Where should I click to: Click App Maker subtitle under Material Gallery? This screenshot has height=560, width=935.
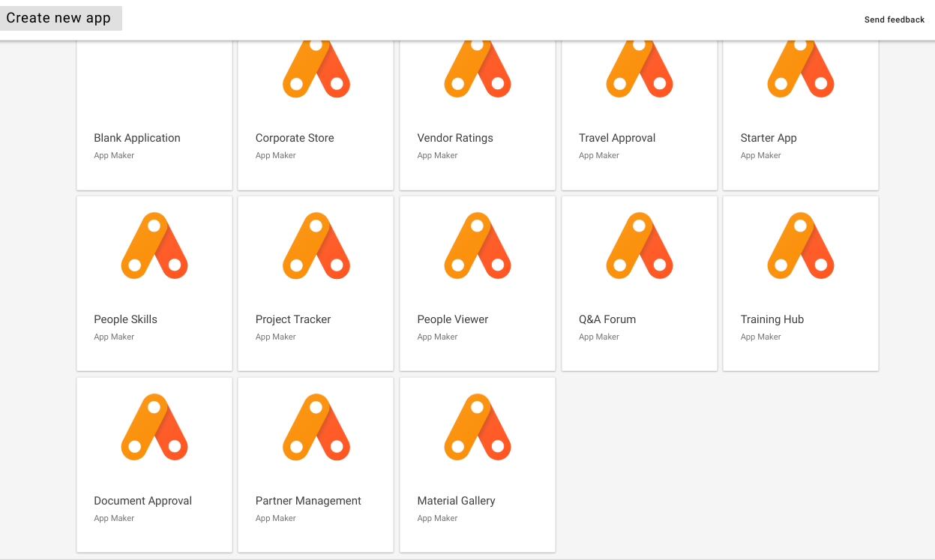point(437,519)
